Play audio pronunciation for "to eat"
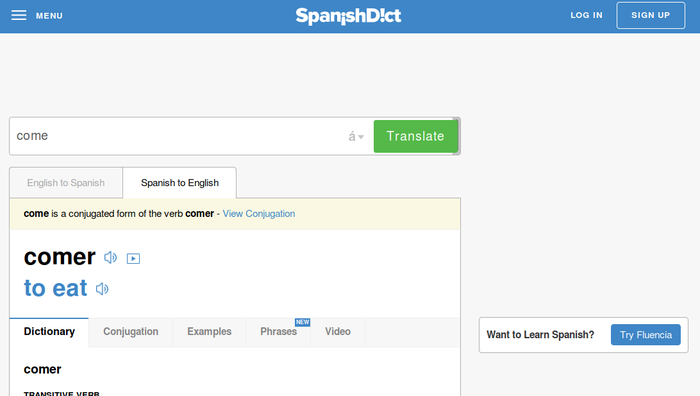 pos(102,289)
